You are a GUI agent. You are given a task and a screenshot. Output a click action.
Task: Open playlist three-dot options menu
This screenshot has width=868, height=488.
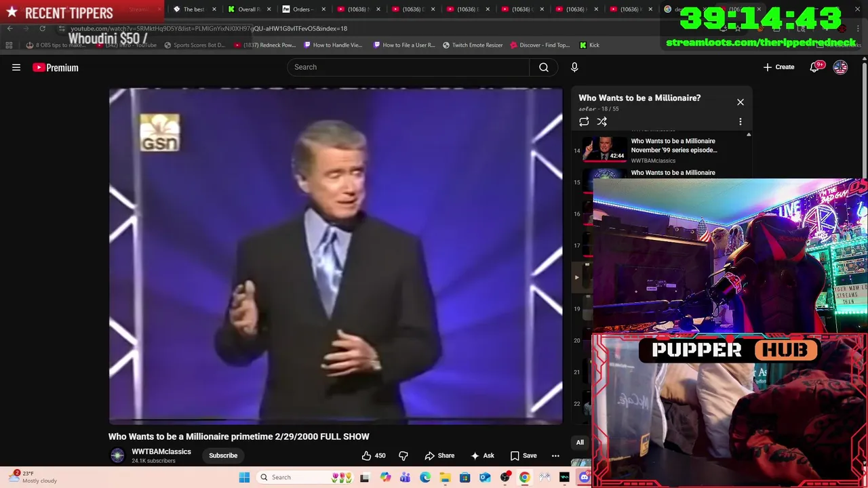click(741, 121)
